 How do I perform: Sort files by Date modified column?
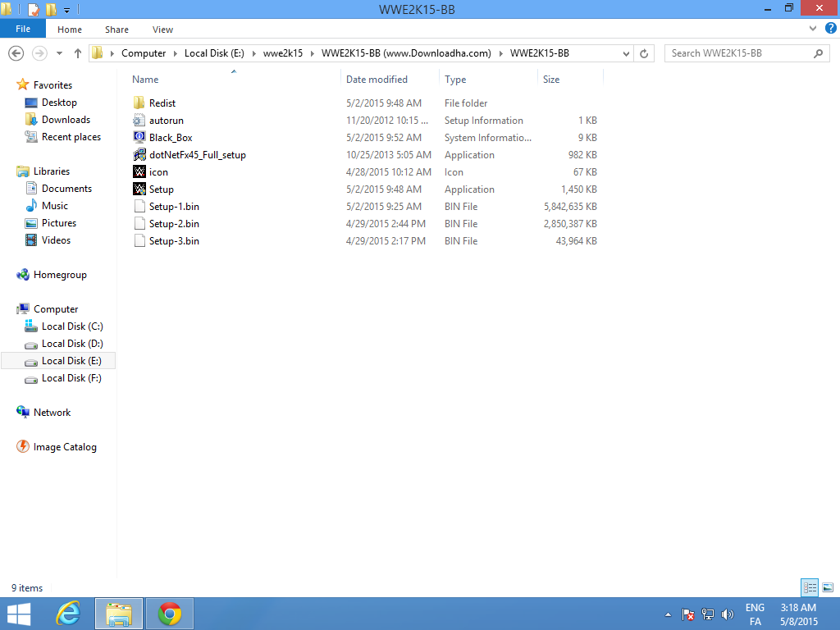pyautogui.click(x=377, y=80)
